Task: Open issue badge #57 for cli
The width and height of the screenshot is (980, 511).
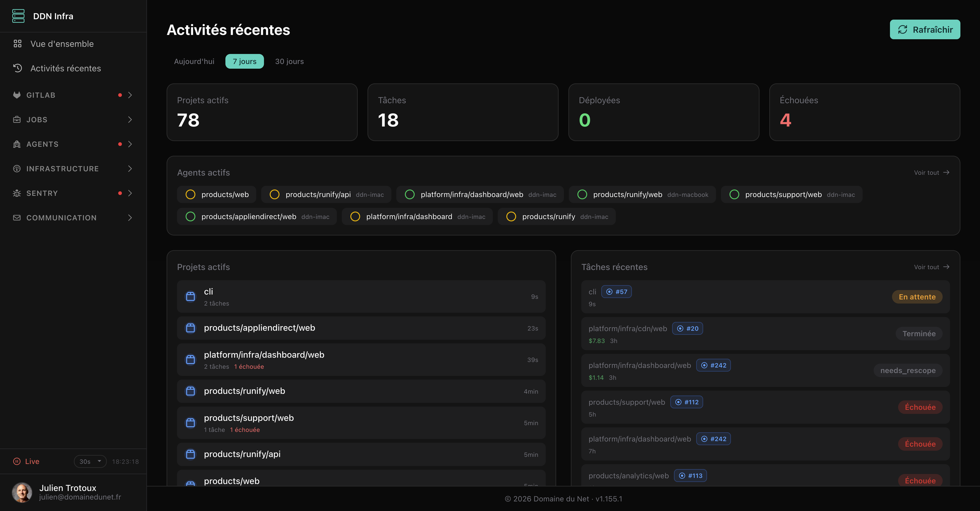Action: click(616, 292)
